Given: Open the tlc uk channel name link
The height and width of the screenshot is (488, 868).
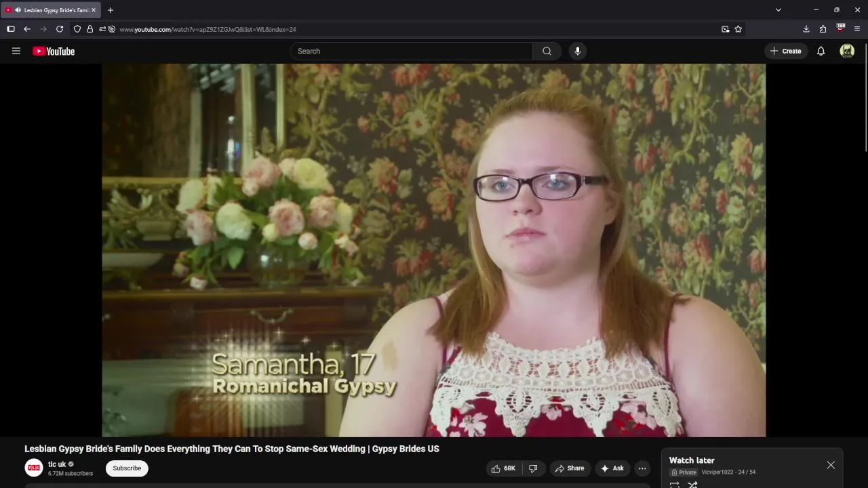Looking at the screenshot, I should (57, 464).
